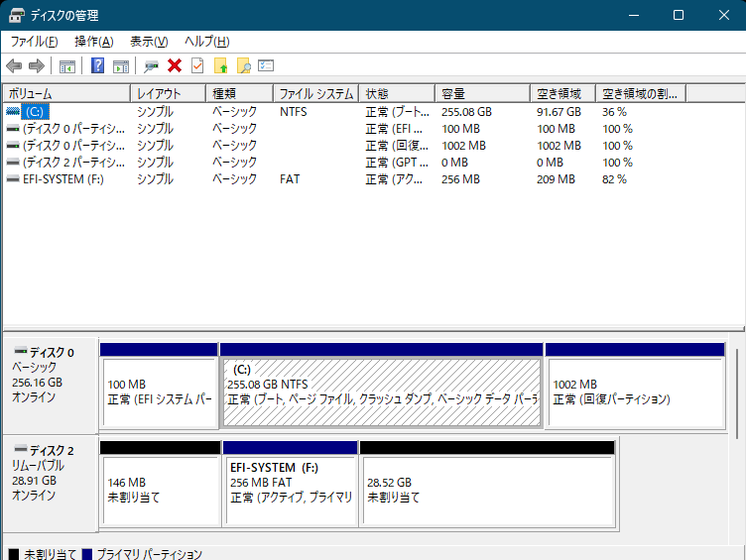The width and height of the screenshot is (746, 560).
Task: Click the red X delete icon
Action: click(x=175, y=66)
